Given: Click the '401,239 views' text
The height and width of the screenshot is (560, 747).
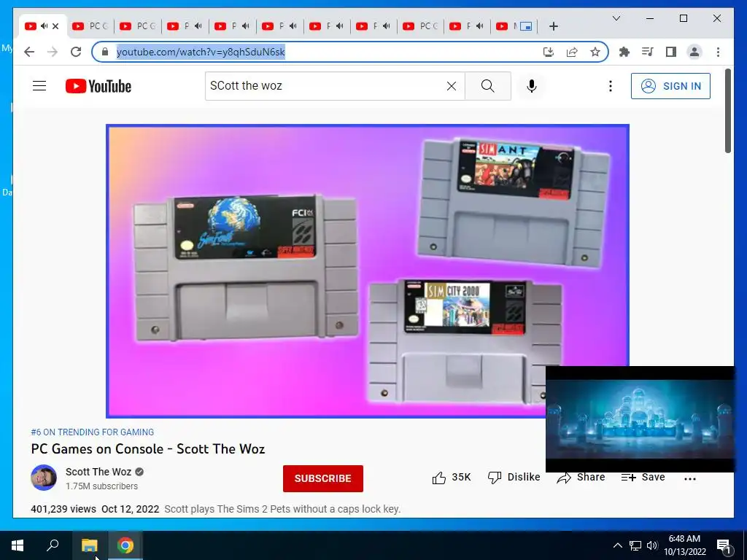Looking at the screenshot, I should pyautogui.click(x=63, y=509).
